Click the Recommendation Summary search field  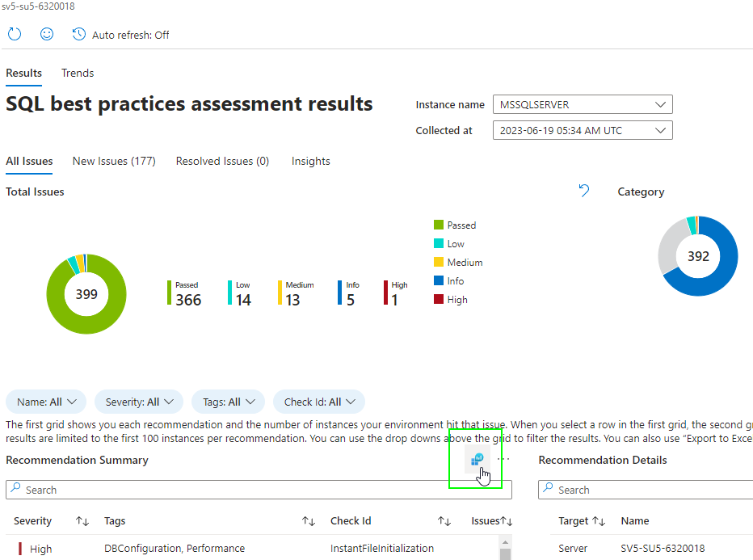click(x=259, y=490)
